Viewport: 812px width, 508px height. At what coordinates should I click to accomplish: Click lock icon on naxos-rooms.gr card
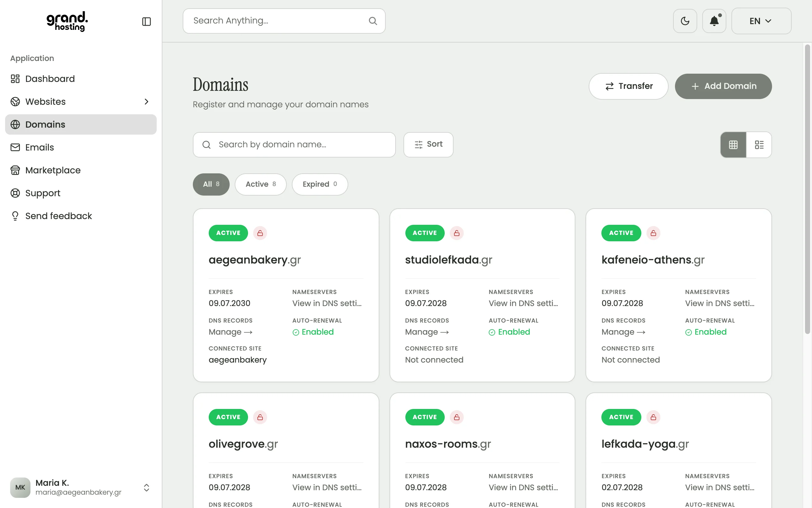click(x=457, y=417)
